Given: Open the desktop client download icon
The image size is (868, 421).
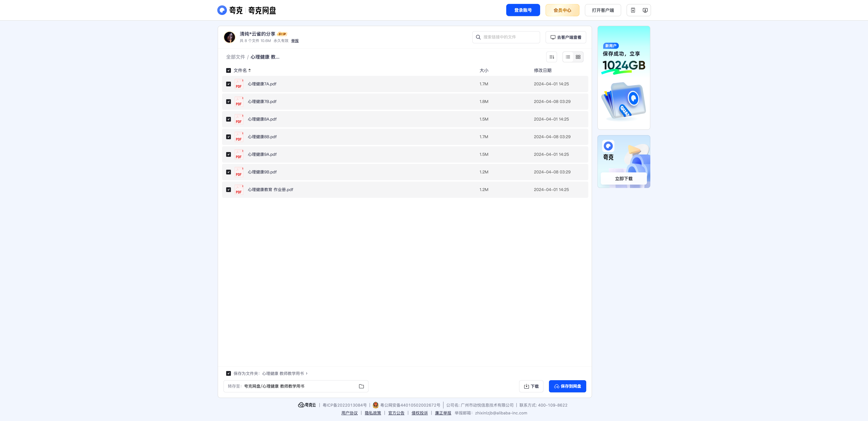Looking at the screenshot, I should point(645,10).
